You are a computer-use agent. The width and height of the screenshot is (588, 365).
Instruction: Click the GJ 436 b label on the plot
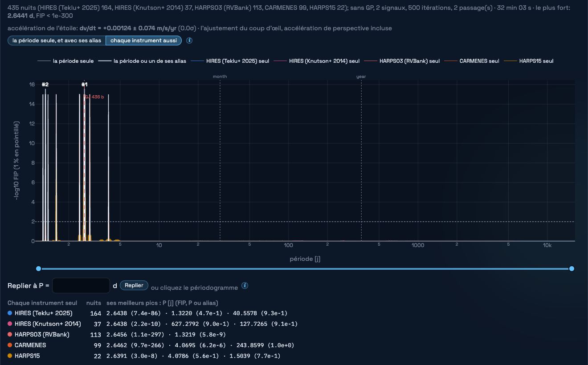[x=94, y=97]
